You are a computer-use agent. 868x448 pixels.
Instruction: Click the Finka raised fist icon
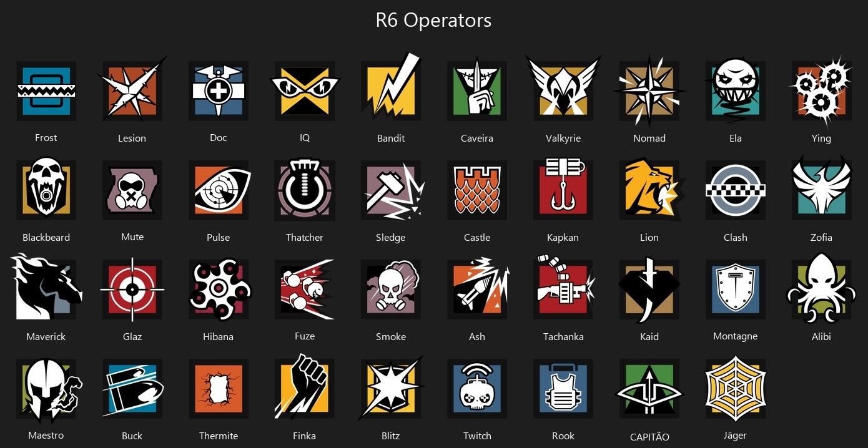(305, 387)
